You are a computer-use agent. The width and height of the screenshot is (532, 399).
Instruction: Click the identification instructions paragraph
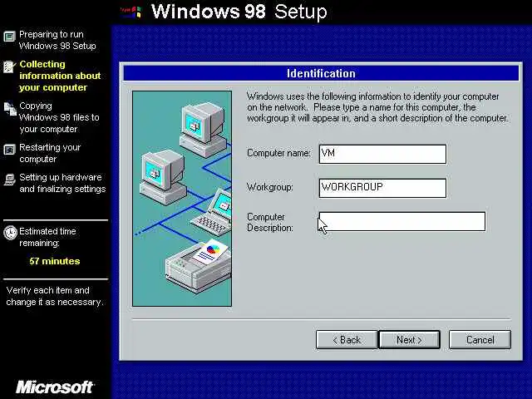pyautogui.click(x=377, y=107)
